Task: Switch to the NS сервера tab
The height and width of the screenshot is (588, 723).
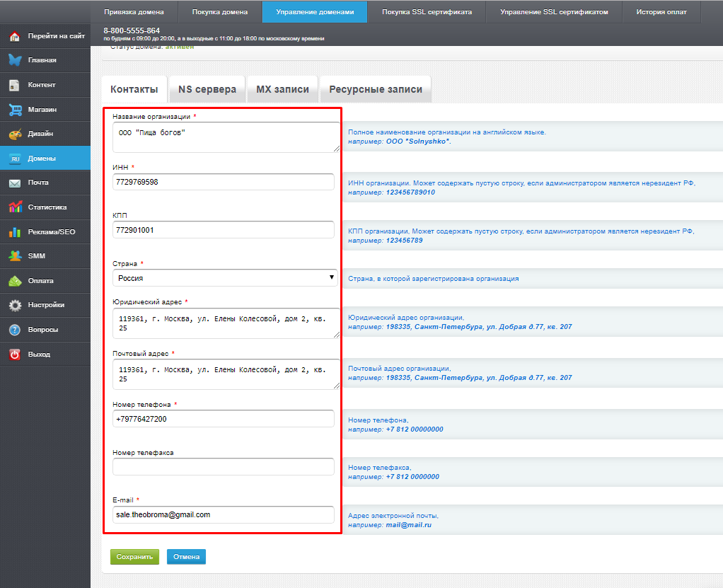Action: tap(207, 89)
